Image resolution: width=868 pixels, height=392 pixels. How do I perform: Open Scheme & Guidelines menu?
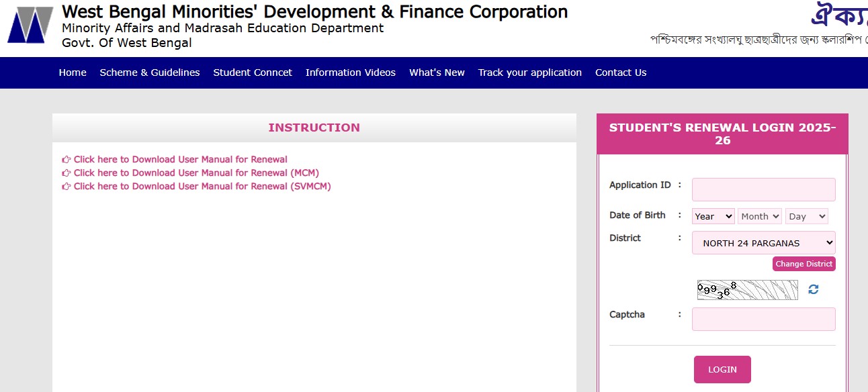[150, 72]
